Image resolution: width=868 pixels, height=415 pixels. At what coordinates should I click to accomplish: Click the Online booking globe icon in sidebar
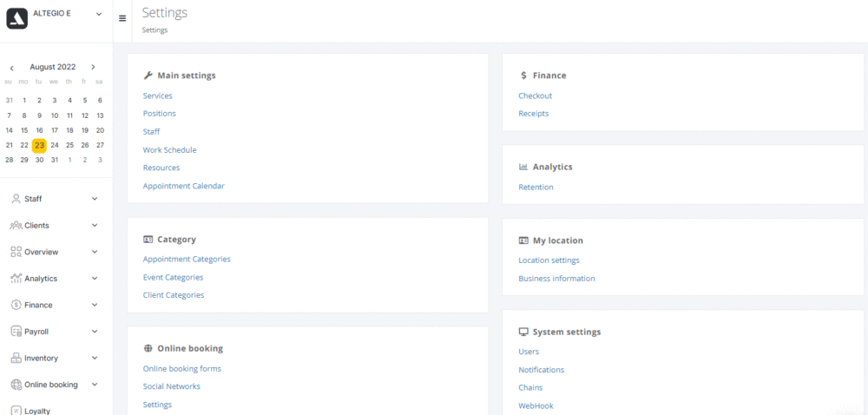pyautogui.click(x=16, y=385)
